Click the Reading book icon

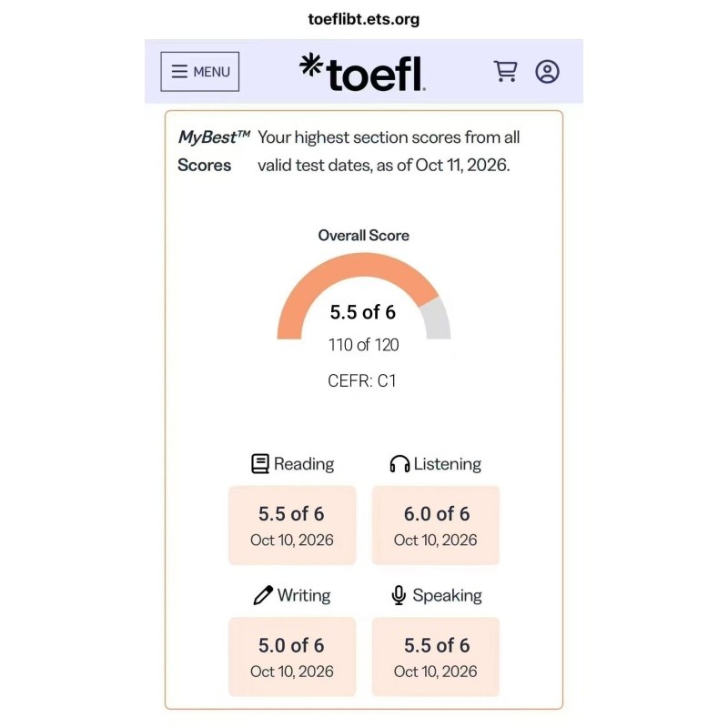coord(260,464)
